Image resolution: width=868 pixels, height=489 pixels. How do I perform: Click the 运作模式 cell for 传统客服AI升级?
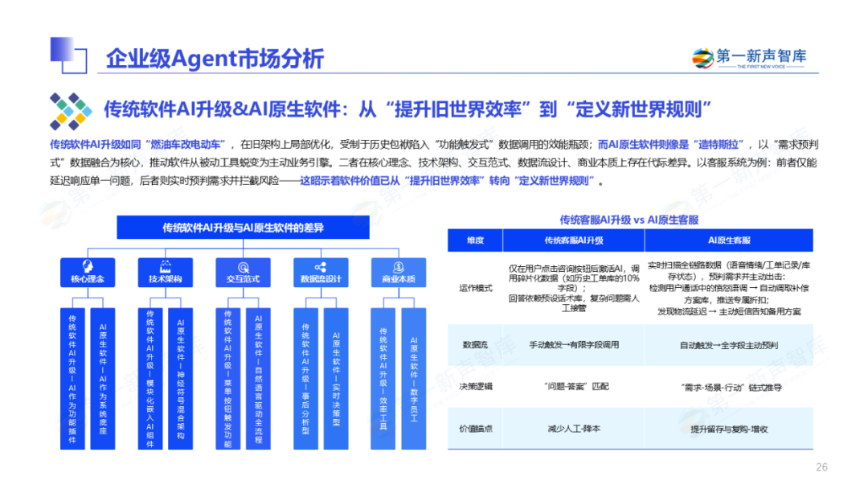pyautogui.click(x=574, y=288)
